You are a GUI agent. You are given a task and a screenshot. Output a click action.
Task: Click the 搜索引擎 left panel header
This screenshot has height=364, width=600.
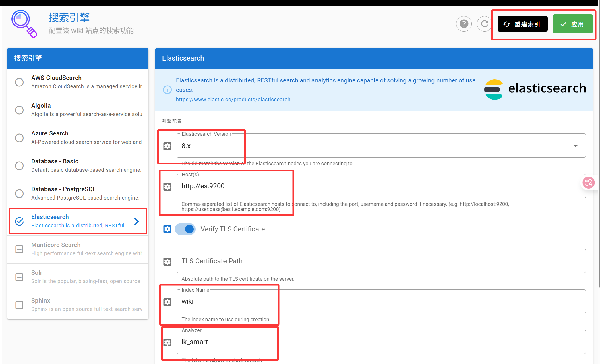pos(78,58)
